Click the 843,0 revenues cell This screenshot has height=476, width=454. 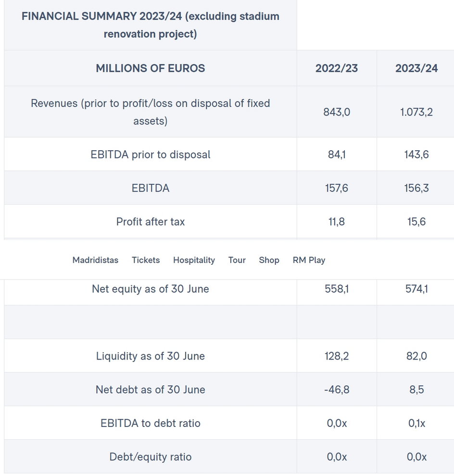(x=337, y=112)
